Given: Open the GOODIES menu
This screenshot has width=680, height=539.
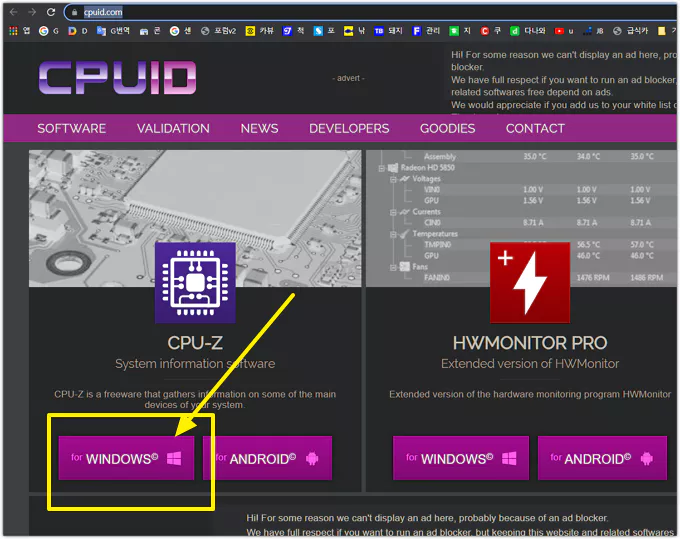Looking at the screenshot, I should tap(447, 128).
